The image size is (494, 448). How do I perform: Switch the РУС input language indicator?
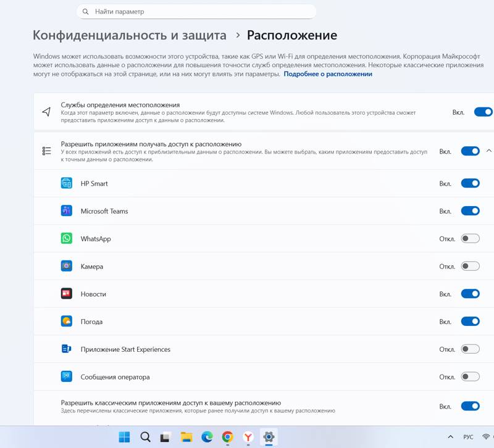pyautogui.click(x=468, y=437)
